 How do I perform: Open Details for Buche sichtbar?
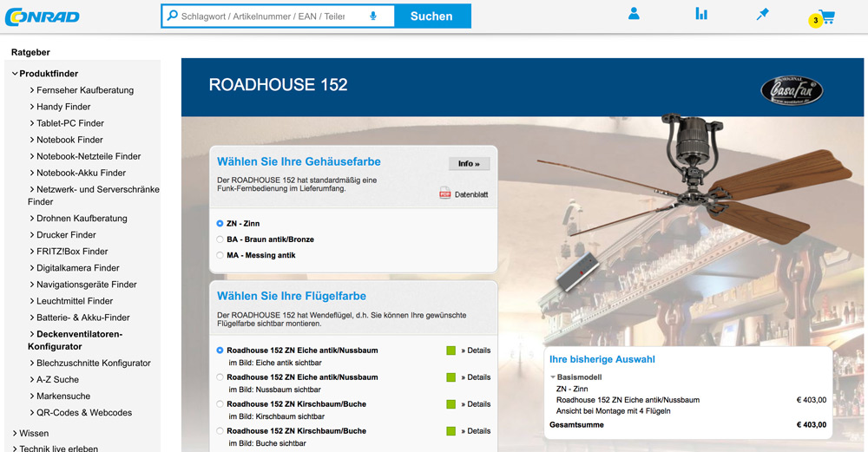coord(476,431)
